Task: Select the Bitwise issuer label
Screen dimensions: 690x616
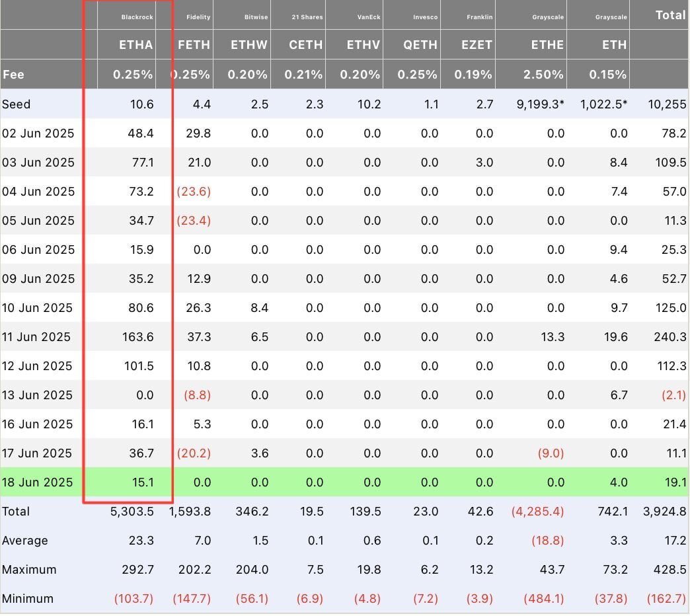Action: (x=256, y=17)
